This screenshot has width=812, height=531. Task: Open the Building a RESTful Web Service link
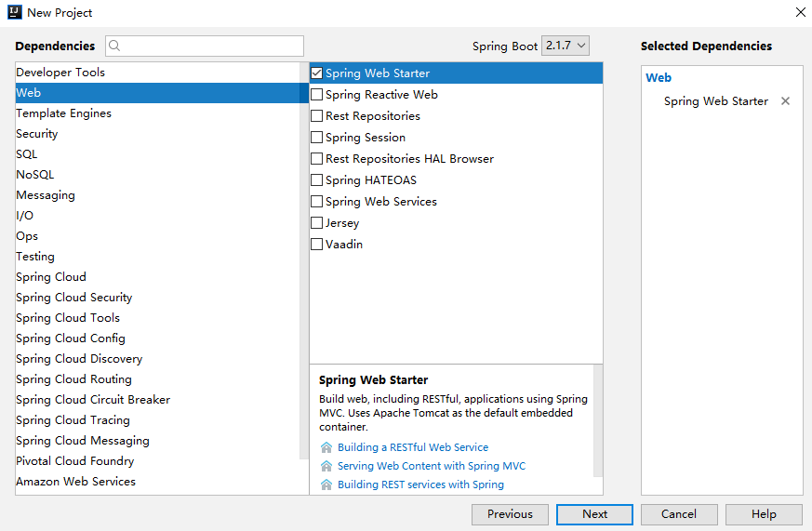tap(412, 447)
